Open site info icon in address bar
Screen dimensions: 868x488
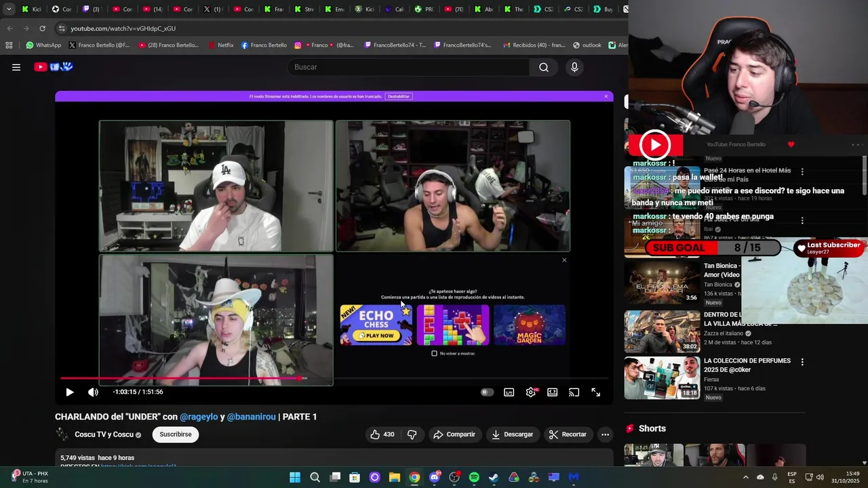tap(62, 28)
